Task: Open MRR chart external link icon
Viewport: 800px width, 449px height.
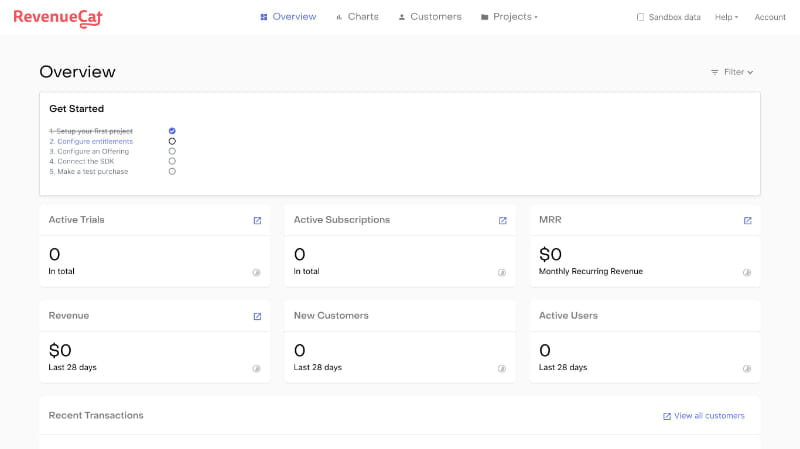Action: 747,220
